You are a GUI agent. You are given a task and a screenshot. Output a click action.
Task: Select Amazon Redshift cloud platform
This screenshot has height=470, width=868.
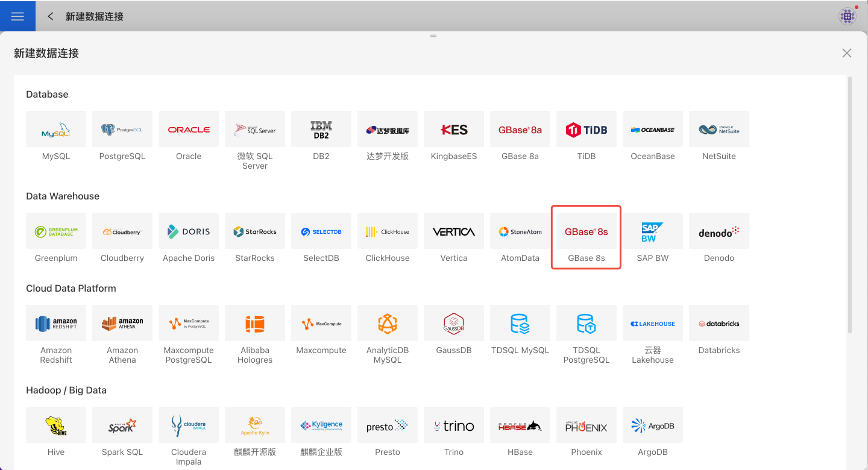(x=56, y=324)
